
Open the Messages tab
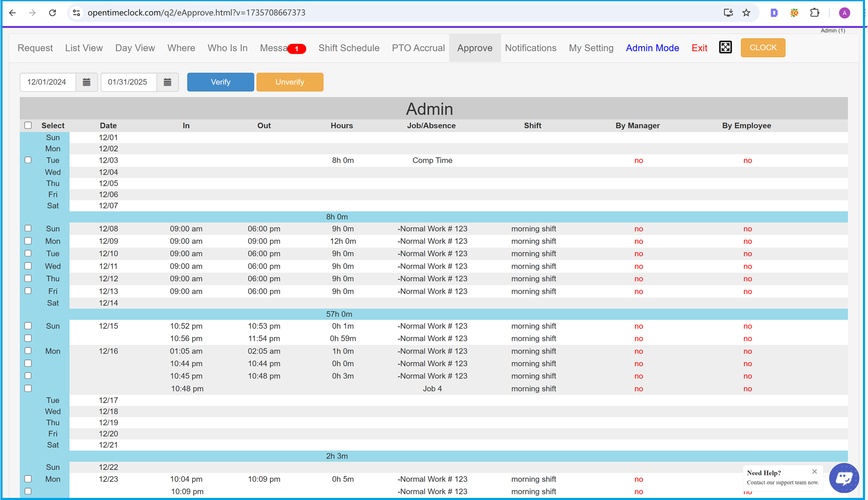[274, 48]
